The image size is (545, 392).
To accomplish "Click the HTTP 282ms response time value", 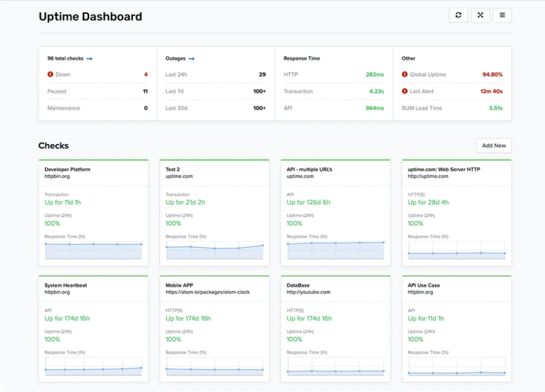I will tap(376, 74).
